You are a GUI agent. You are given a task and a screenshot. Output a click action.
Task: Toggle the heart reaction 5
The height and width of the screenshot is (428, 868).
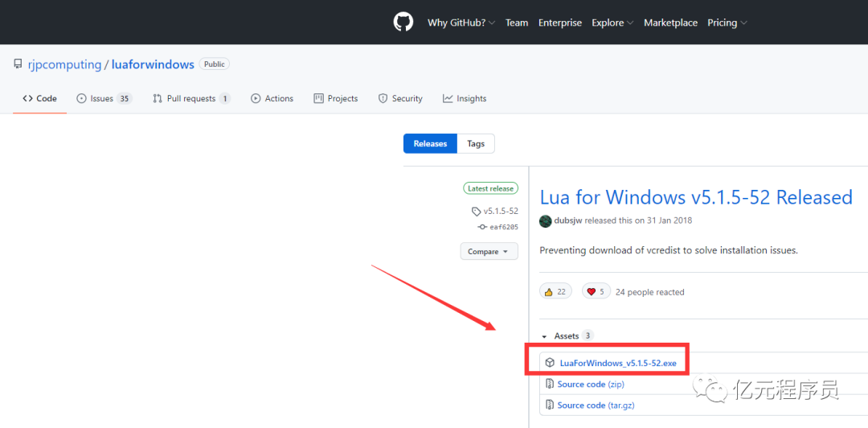point(596,291)
